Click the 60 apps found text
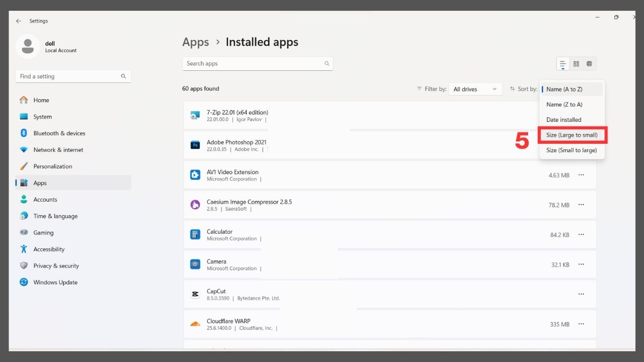This screenshot has width=644, height=362. click(201, 88)
